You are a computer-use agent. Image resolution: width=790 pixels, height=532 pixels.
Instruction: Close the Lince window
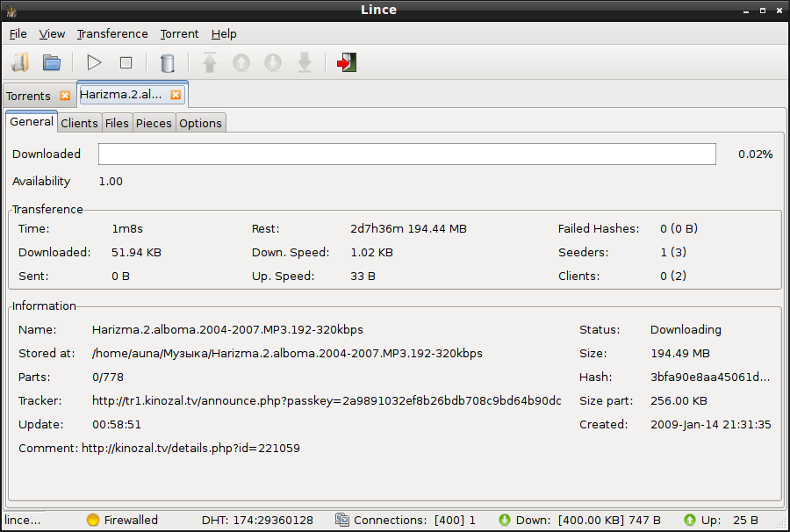tap(779, 10)
